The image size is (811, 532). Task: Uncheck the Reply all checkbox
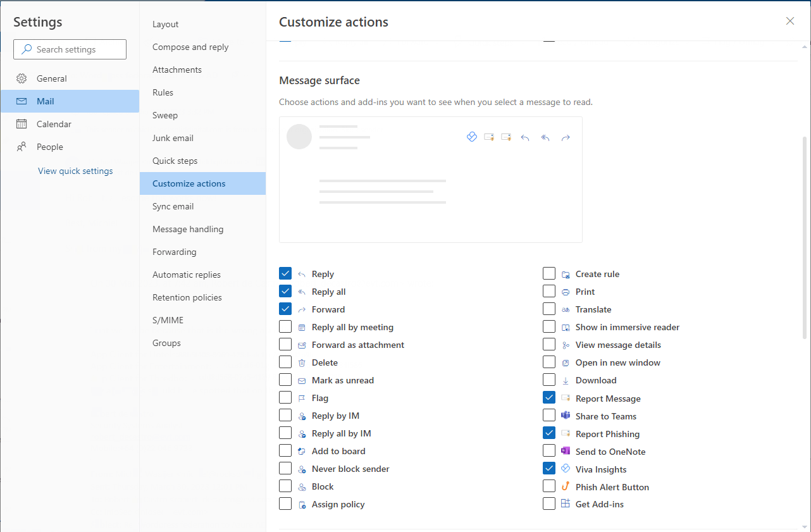tap(285, 291)
